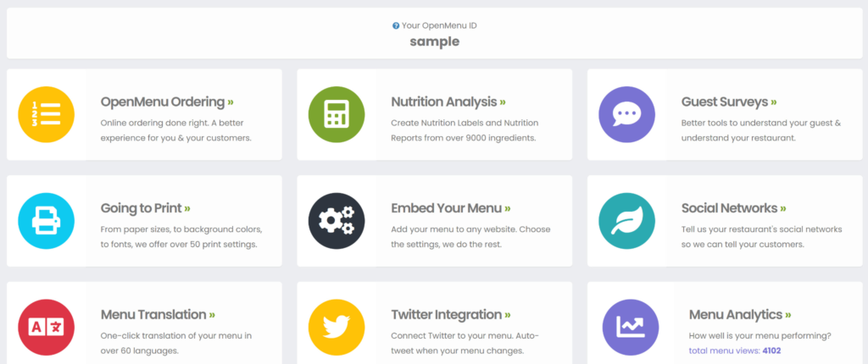The image size is (868, 364).
Task: Click the purple speech bubble surveys icon
Action: click(x=626, y=114)
